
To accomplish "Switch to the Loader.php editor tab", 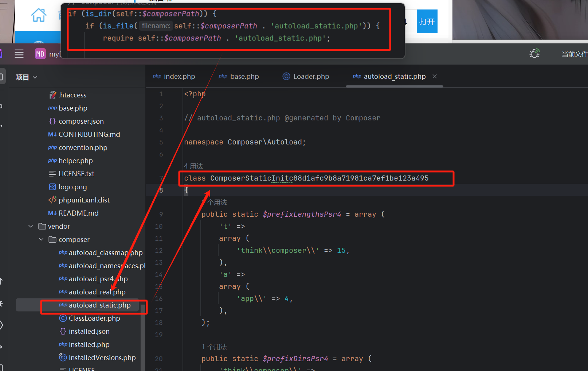I will tap(306, 77).
